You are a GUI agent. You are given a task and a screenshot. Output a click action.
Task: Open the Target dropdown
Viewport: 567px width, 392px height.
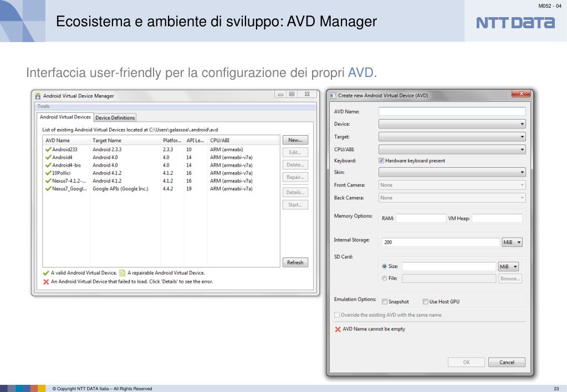coord(452,137)
